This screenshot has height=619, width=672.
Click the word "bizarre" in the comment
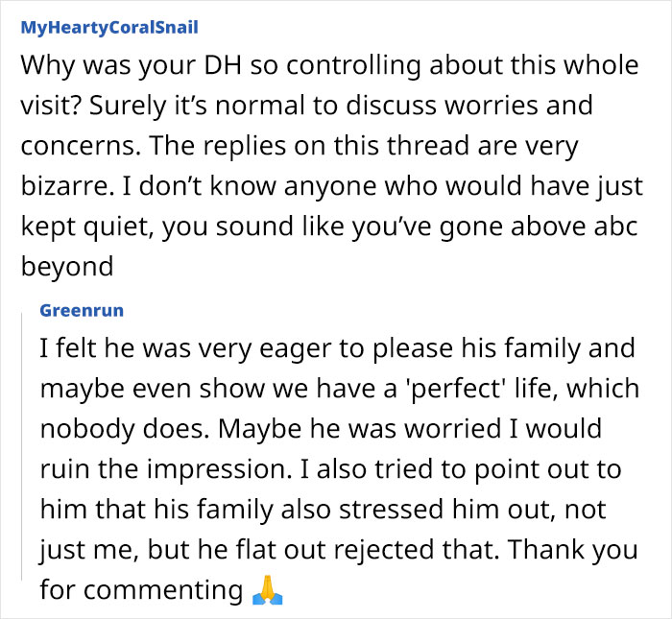[x=65, y=185]
